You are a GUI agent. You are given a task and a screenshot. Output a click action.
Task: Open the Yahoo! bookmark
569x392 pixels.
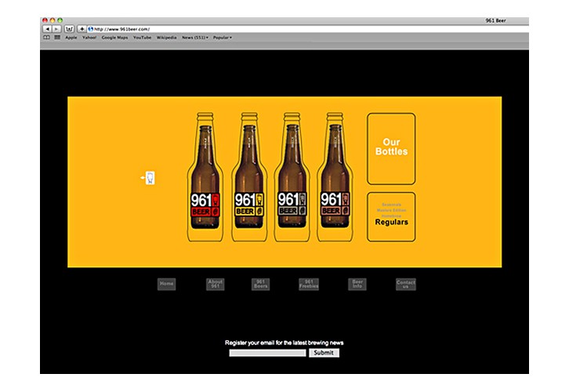[89, 38]
